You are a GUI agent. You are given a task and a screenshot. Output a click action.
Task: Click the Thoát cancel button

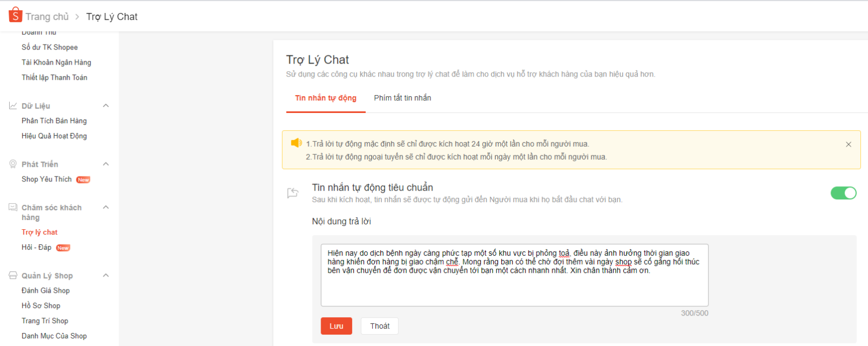(x=380, y=326)
